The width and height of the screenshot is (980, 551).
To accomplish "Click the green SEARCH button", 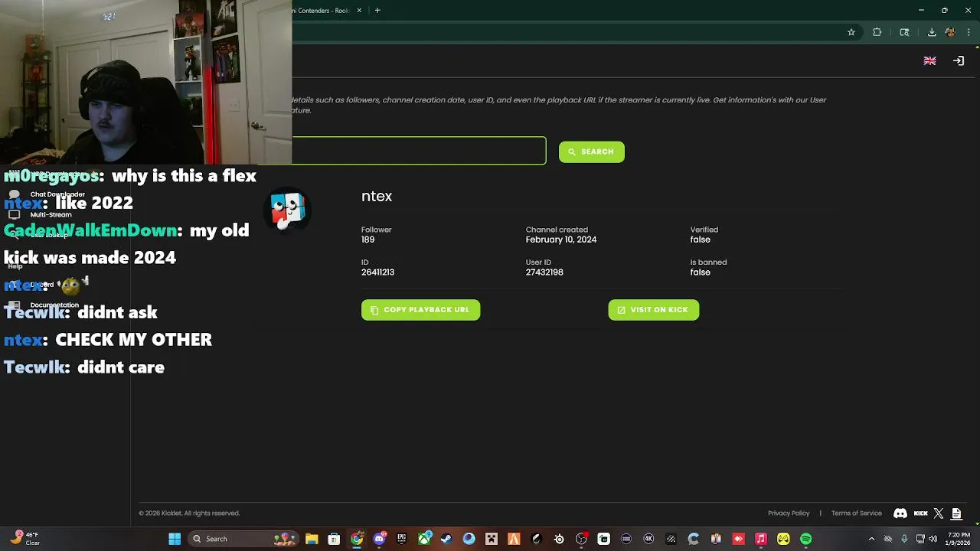I will click(x=591, y=152).
